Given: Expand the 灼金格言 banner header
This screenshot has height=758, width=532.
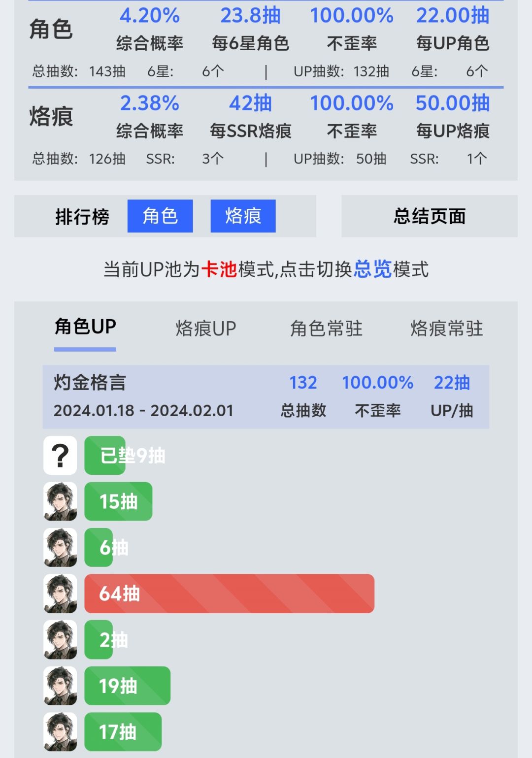Looking at the screenshot, I should 266,396.
